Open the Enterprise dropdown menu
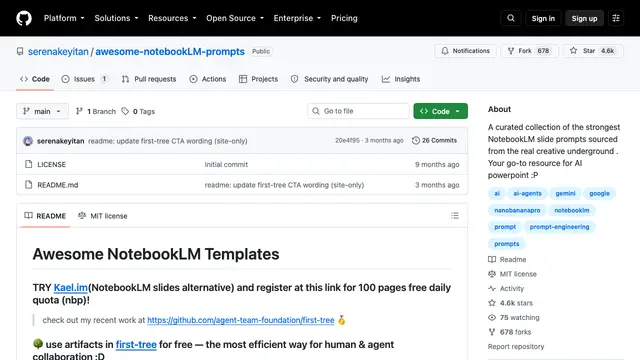Viewport: 640px width, 360px height. [x=297, y=18]
